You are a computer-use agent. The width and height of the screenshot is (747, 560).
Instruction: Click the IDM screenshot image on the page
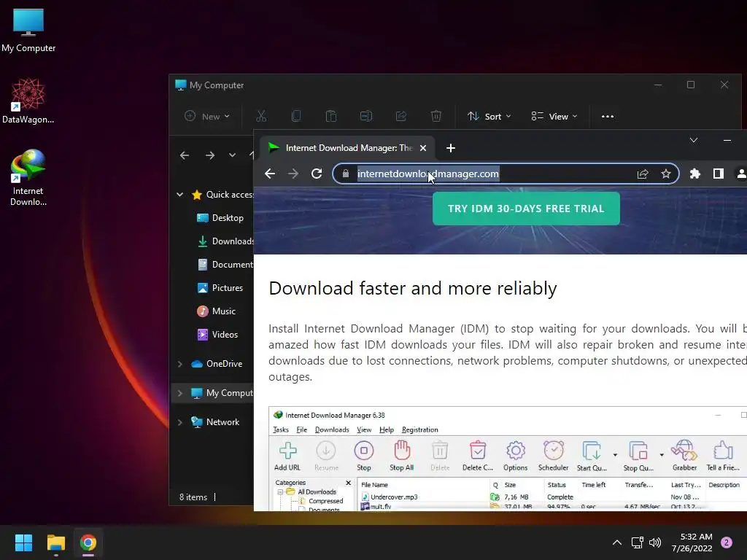coord(508,459)
